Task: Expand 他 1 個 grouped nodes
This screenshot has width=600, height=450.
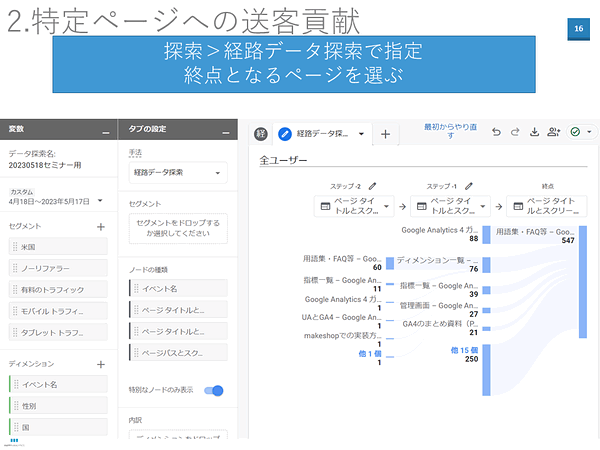Action: (370, 354)
